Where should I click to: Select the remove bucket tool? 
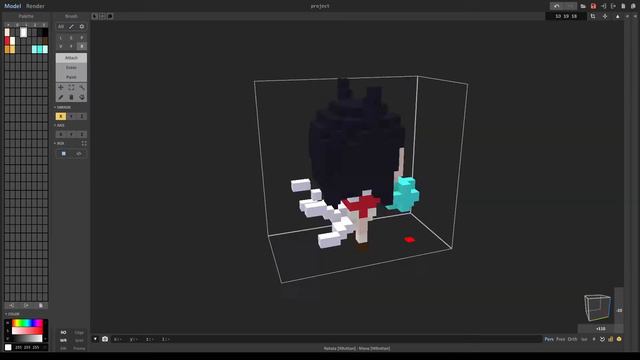71,97
